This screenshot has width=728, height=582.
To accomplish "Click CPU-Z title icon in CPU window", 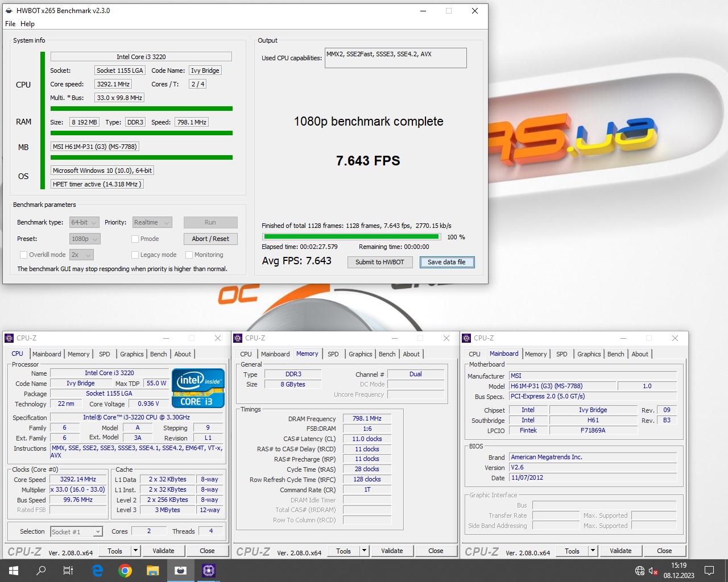I will pos(9,338).
